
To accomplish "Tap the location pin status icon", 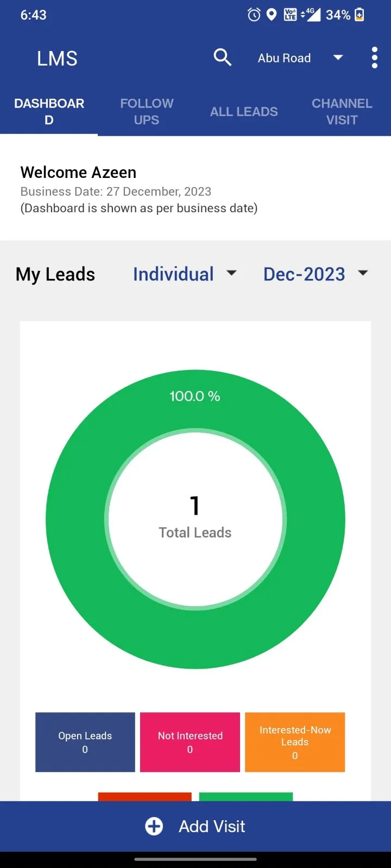I will click(272, 15).
